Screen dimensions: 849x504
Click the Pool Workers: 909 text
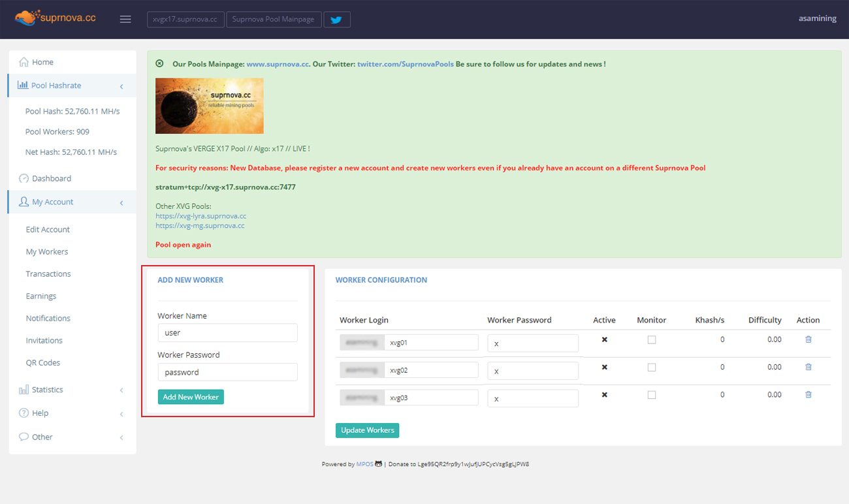(57, 131)
